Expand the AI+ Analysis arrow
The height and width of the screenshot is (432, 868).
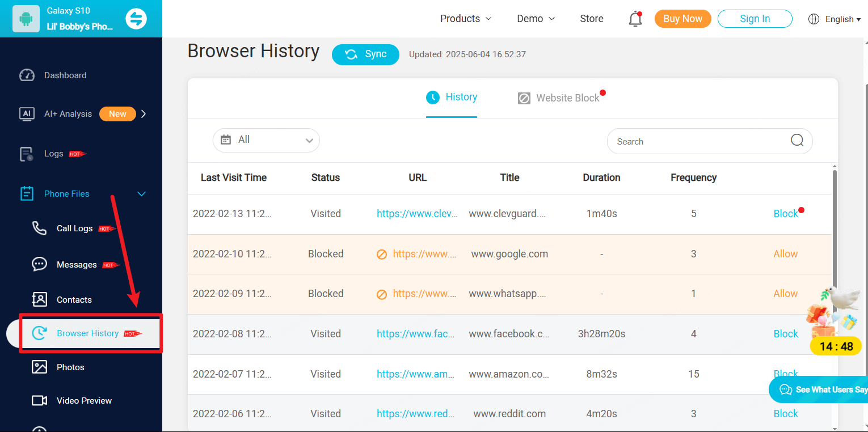pyautogui.click(x=144, y=114)
